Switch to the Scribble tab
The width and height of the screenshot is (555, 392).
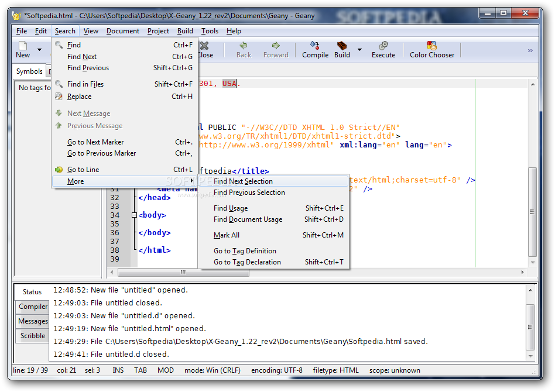33,336
